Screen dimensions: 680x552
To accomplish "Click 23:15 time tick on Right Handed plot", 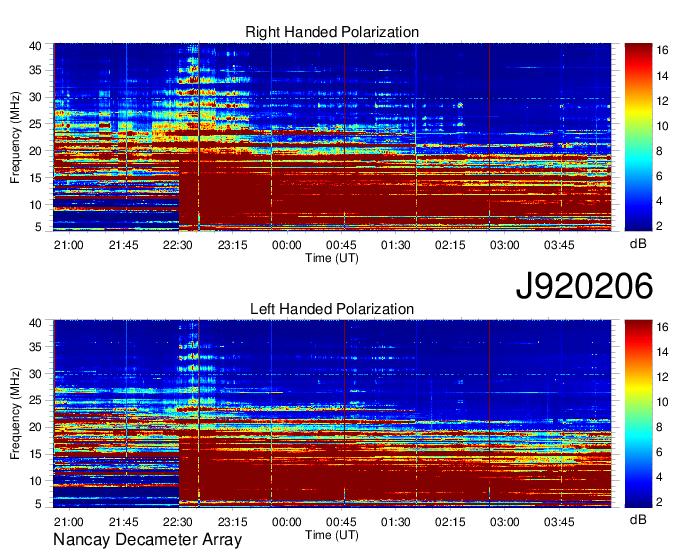I will click(232, 245).
